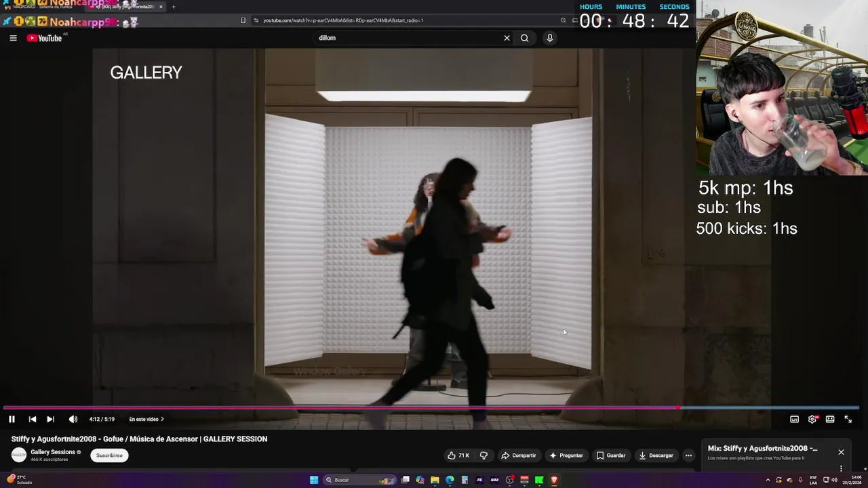Pause the video playback
The width and height of the screenshot is (868, 488).
click(x=12, y=419)
